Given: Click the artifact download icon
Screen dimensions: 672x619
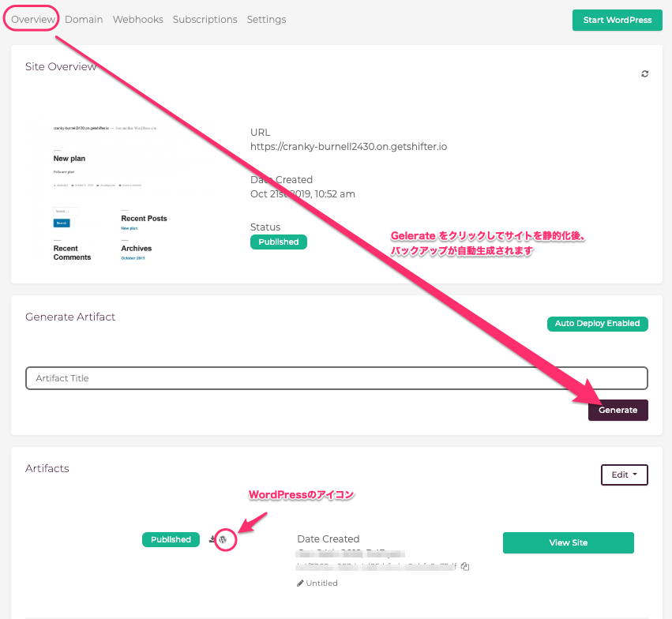Looking at the screenshot, I should [x=212, y=539].
